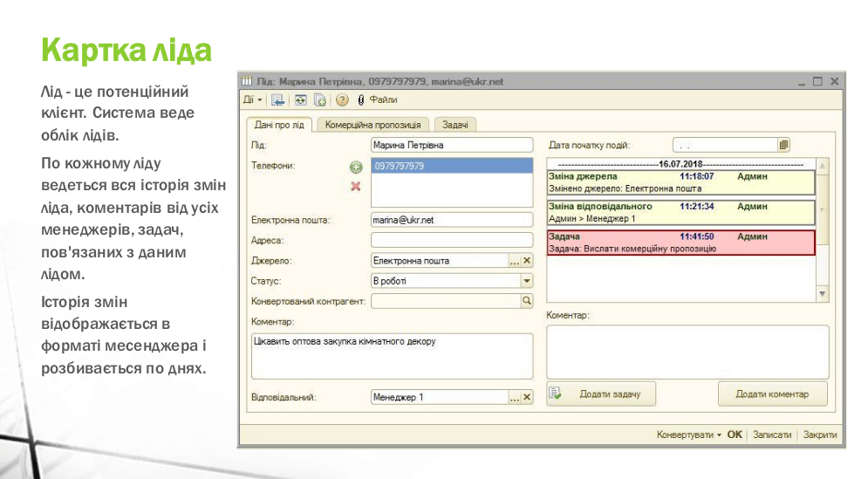This screenshot has height=479, width=868.
Task: Switch to Комерційна пропозиція tab
Action: [x=372, y=125]
